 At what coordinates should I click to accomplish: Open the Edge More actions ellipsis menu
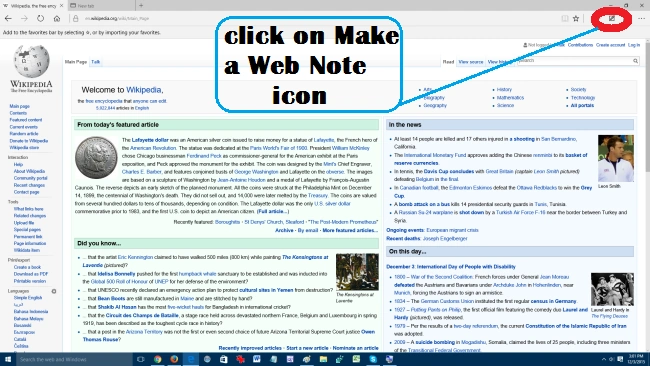point(641,18)
